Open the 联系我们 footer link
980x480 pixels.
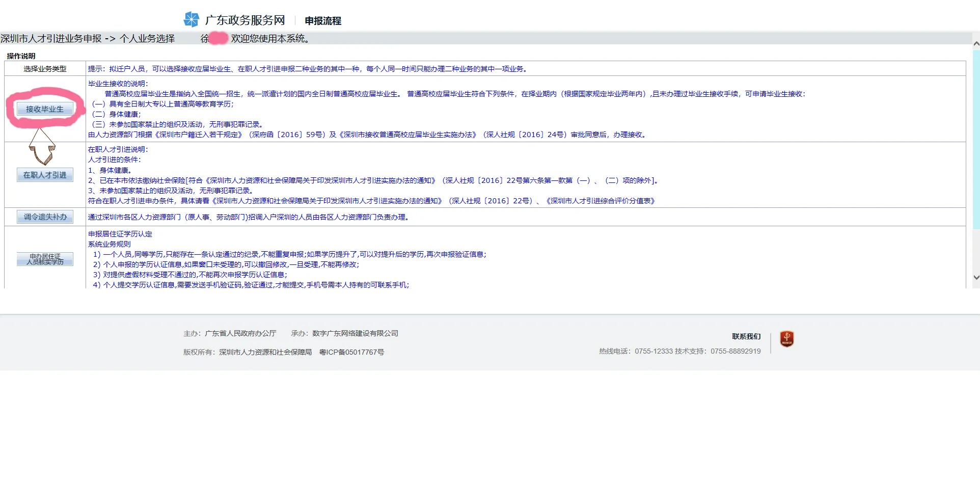click(746, 336)
